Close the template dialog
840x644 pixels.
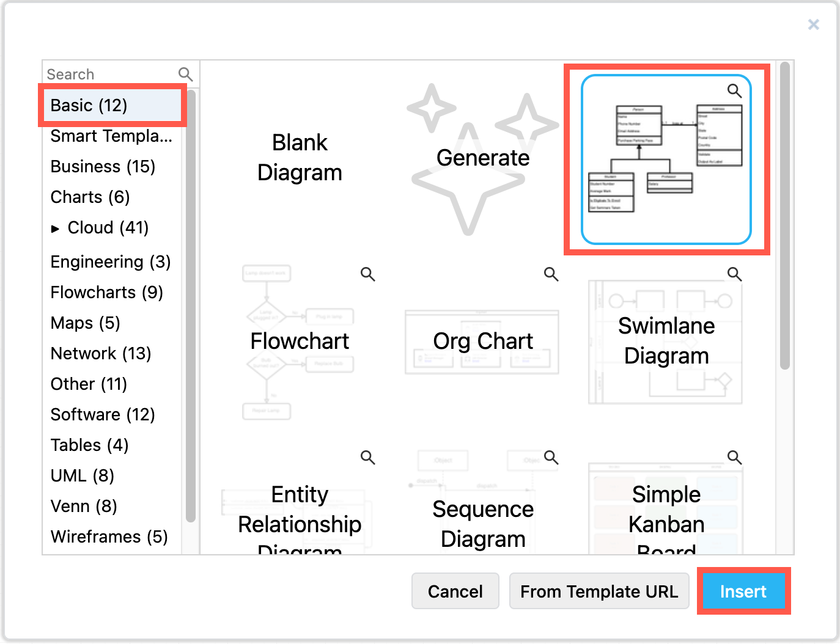coord(813,24)
